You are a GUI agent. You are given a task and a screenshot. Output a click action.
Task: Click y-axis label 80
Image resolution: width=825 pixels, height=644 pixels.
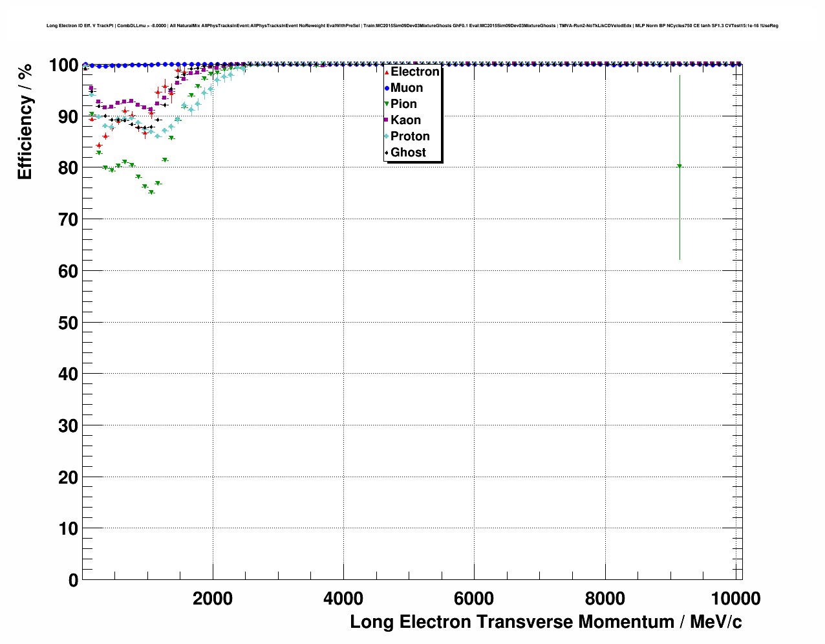pos(69,168)
